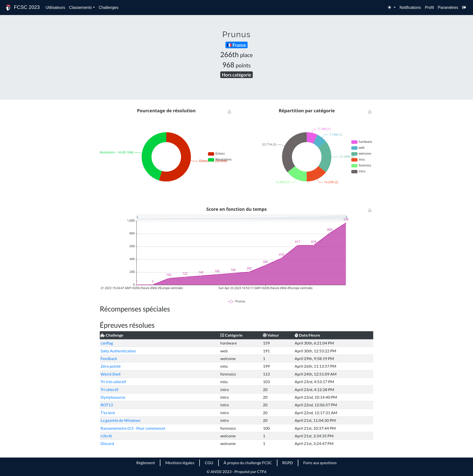Toggle hardware category in legend
This screenshot has height=476, width=473.
pyautogui.click(x=361, y=142)
